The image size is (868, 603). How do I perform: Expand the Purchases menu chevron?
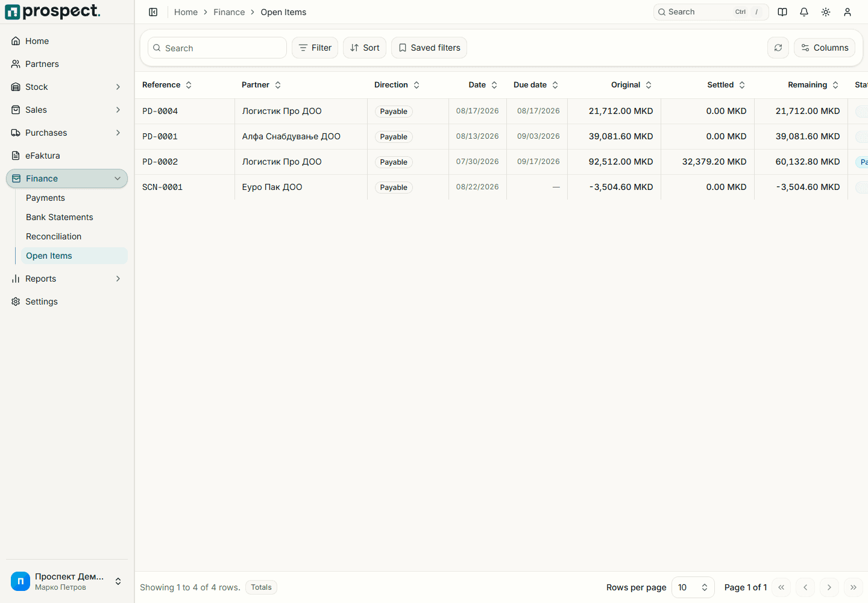click(118, 133)
